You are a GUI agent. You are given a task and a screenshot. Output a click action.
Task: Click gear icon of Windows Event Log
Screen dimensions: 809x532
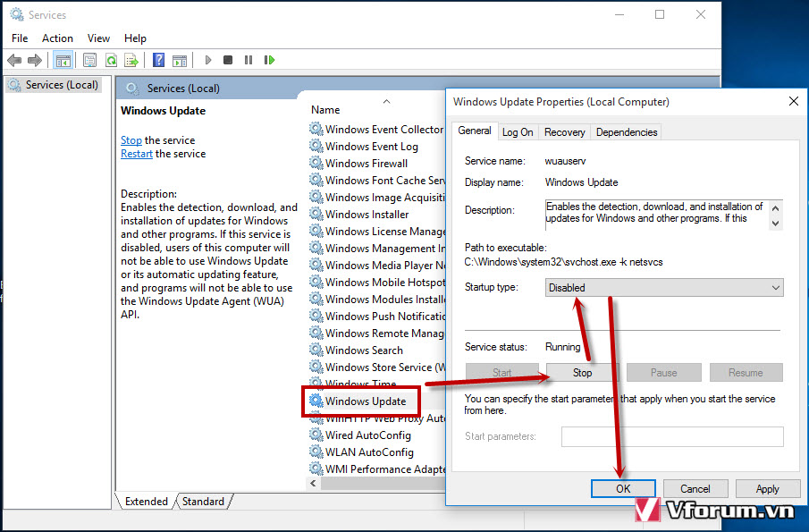coord(316,146)
